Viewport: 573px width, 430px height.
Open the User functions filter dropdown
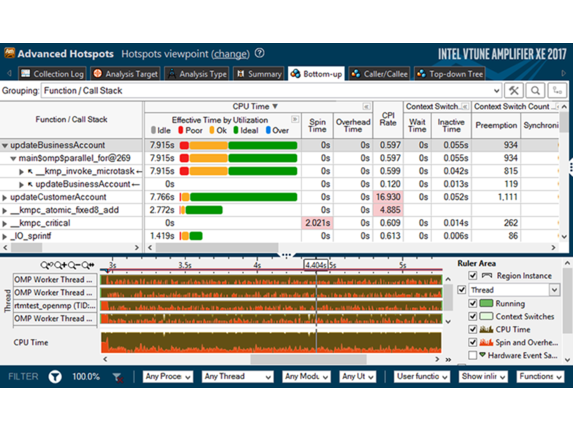tap(421, 376)
